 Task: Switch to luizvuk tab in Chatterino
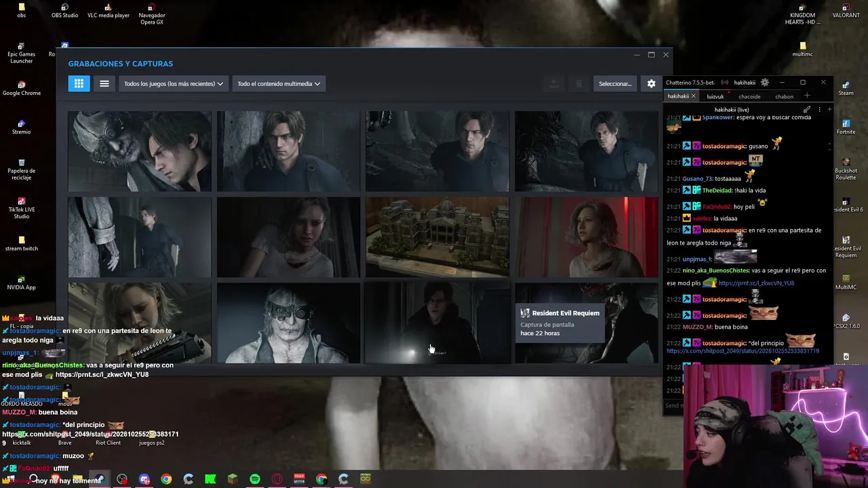point(715,96)
